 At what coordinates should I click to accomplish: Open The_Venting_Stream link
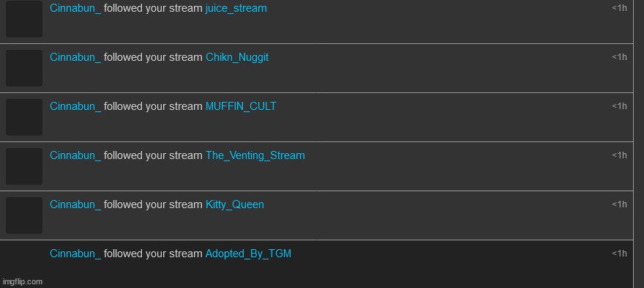pos(255,155)
